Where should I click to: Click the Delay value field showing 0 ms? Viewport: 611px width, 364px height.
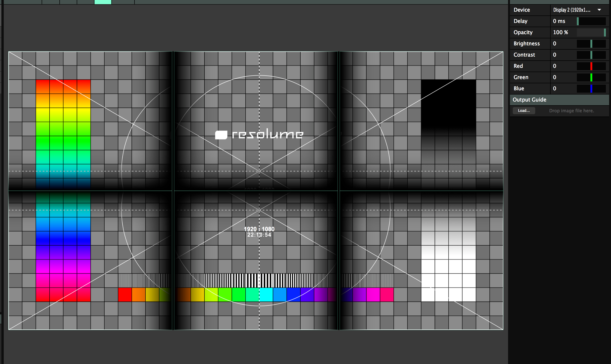(x=559, y=21)
